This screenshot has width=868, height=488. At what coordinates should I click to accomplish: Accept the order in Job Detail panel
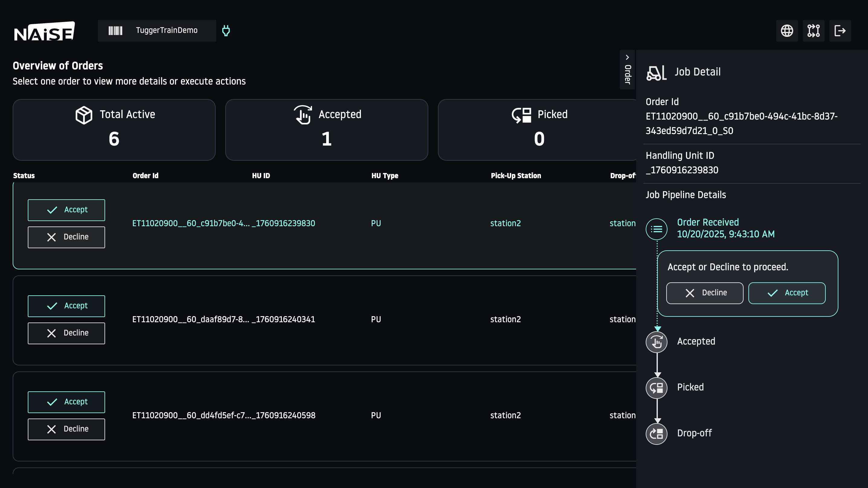click(787, 293)
